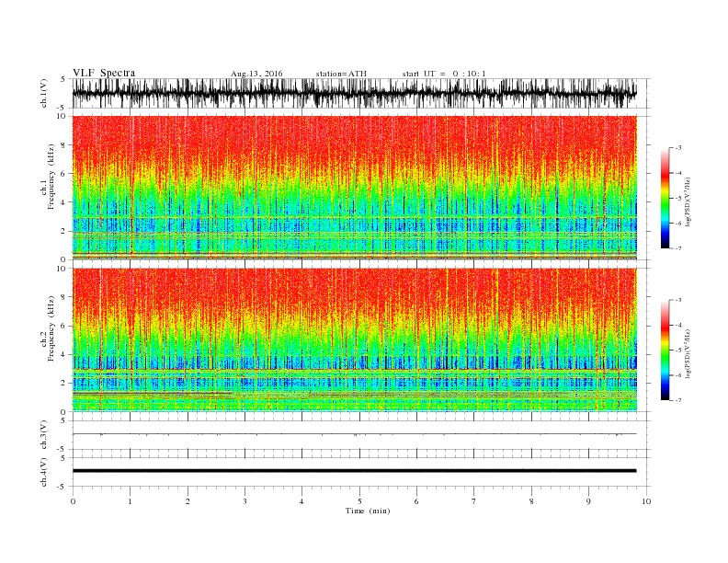
Task: Click the ch.2 spectrogram color scale bar
Action: [665, 350]
